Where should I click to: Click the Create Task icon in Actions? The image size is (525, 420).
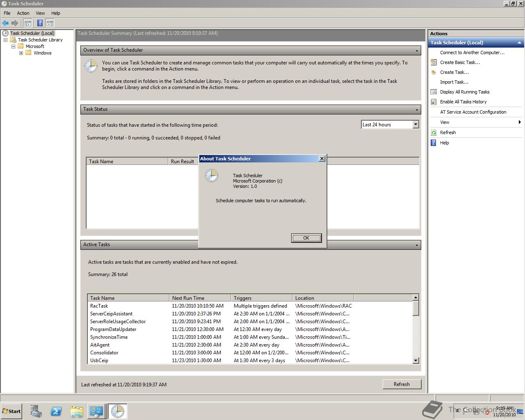[434, 72]
